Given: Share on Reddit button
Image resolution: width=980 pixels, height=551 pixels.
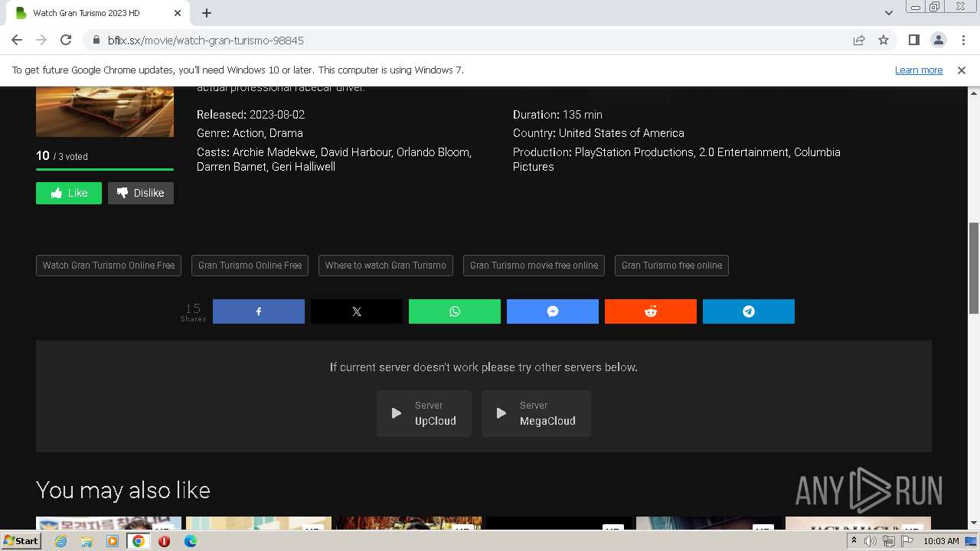Looking at the screenshot, I should 651,311.
